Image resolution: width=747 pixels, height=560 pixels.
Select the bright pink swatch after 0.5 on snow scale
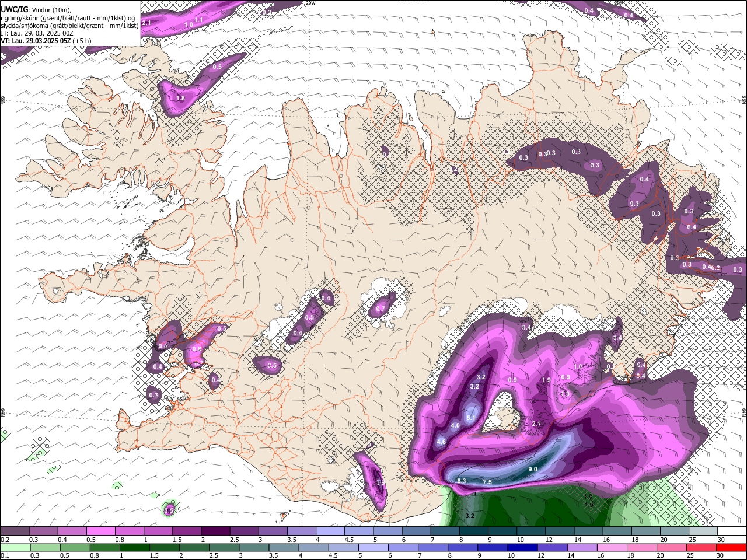100,531
